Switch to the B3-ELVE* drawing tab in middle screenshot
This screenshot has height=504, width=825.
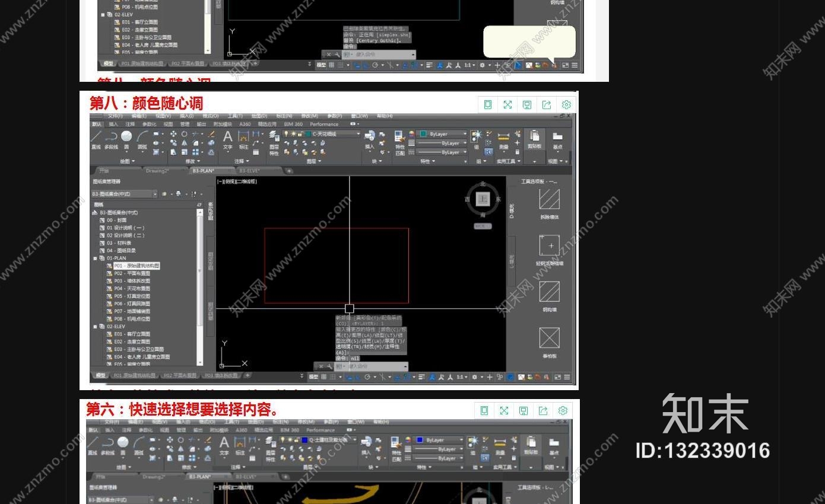[x=249, y=170]
